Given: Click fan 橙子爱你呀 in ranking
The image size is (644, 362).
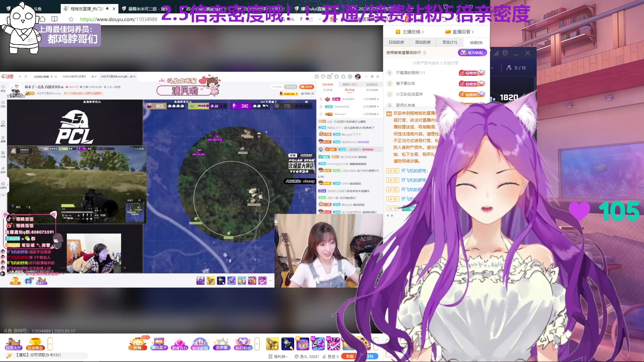Looking at the screenshot, I should point(406,83).
